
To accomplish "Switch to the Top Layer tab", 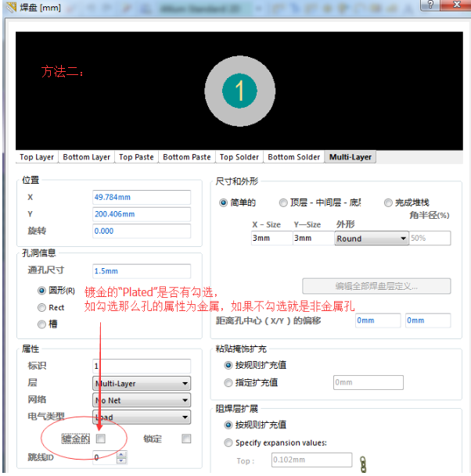I will (37, 157).
